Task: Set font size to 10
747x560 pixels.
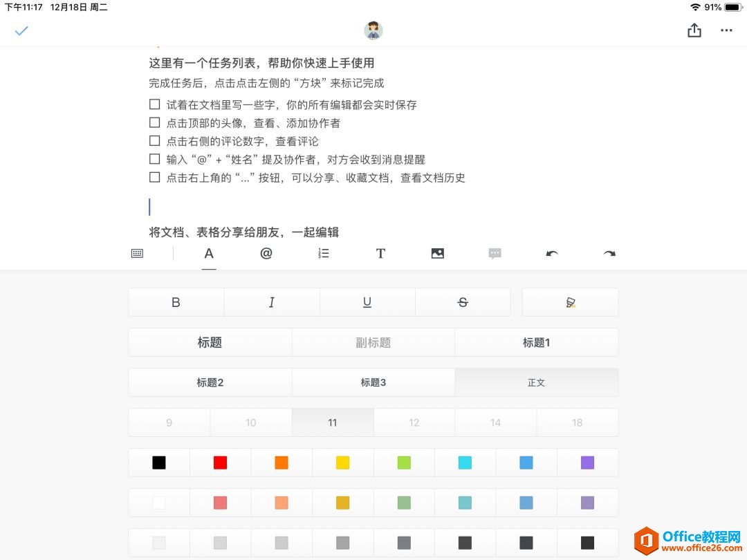Action: (251, 422)
